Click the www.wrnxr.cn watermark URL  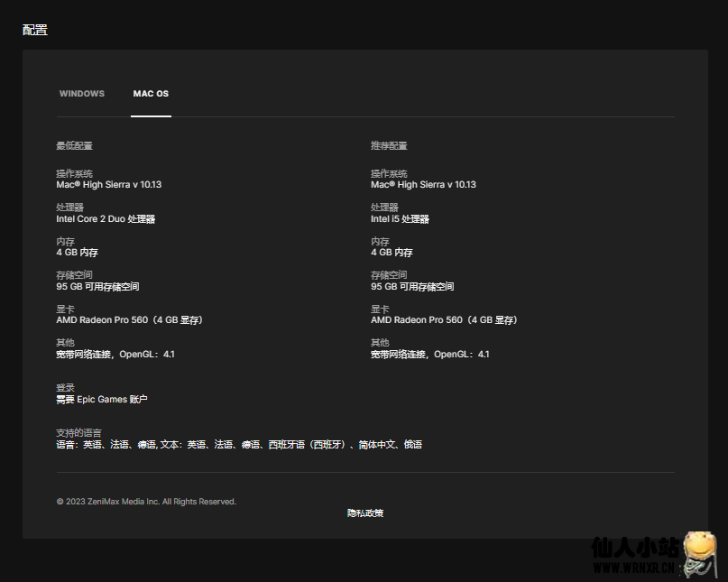(633, 569)
